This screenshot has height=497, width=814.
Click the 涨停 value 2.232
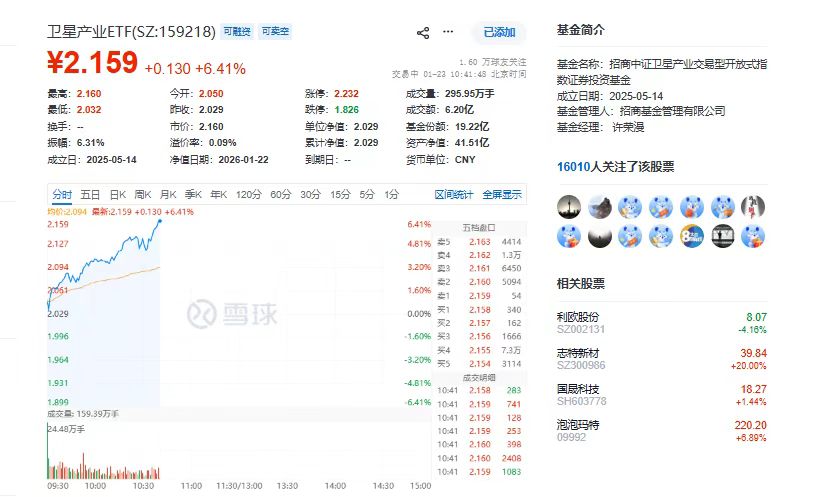click(346, 93)
